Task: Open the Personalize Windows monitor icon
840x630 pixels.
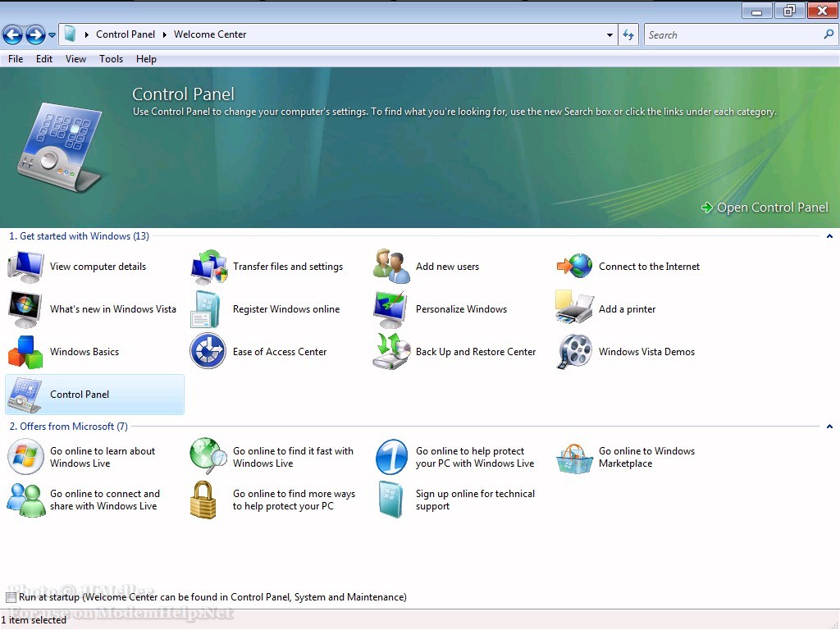Action: point(390,309)
